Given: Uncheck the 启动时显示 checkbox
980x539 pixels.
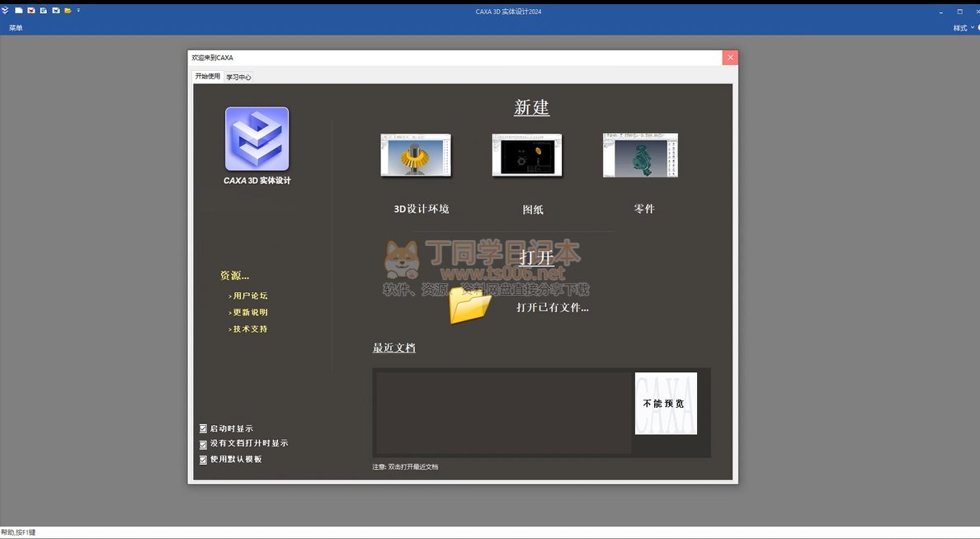Looking at the screenshot, I should pos(204,428).
